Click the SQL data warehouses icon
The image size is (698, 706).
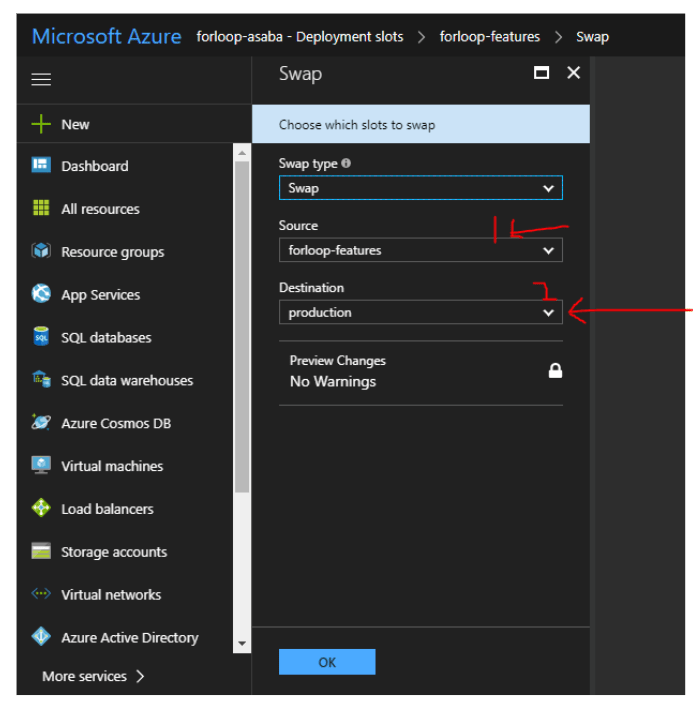coord(41,379)
